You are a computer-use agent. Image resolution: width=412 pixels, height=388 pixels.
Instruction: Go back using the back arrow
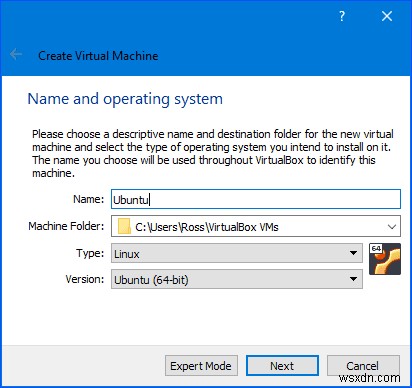click(16, 54)
